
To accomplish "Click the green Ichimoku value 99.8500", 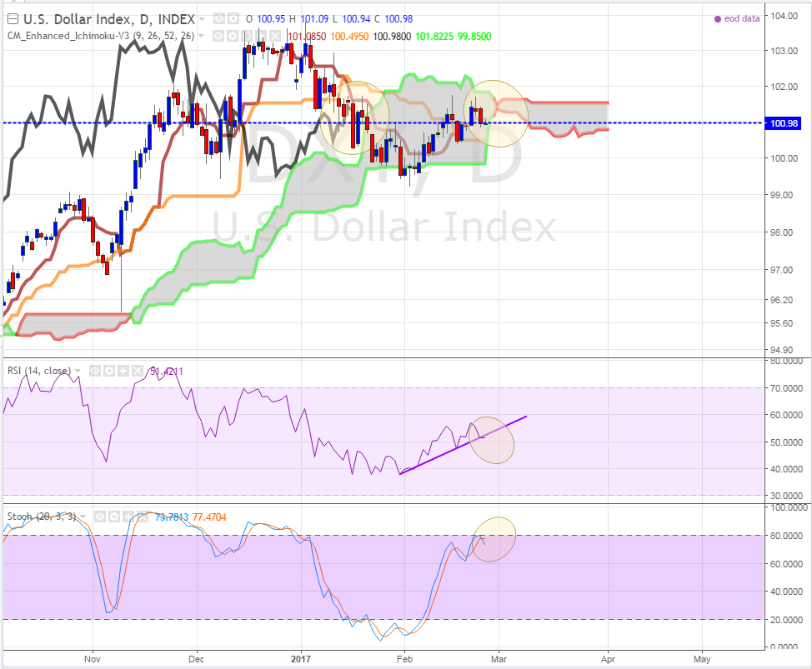I will point(474,36).
